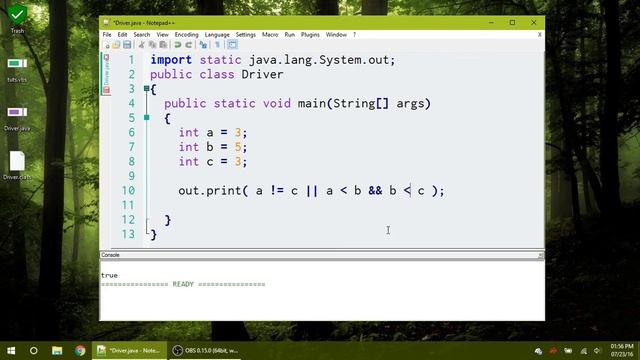This screenshot has width=640, height=360.
Task: Click 'out.print(' on line 10
Action: tap(213, 191)
